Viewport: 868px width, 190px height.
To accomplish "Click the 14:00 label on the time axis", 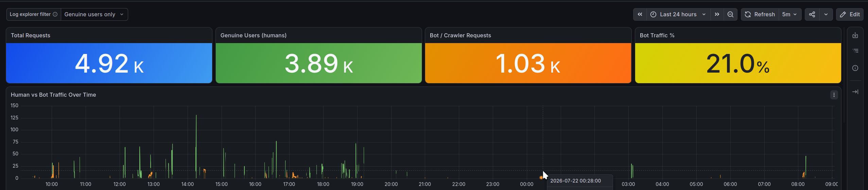I will coord(188,184).
